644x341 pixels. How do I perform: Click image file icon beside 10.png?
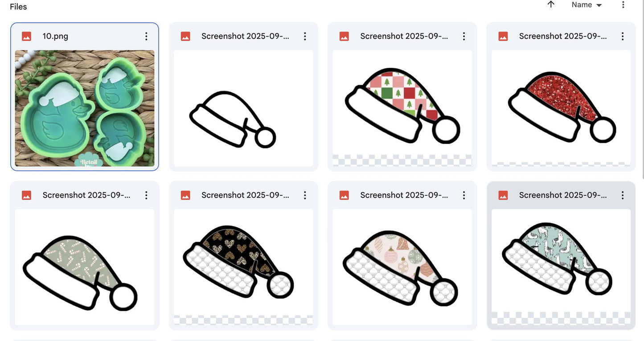click(x=26, y=36)
